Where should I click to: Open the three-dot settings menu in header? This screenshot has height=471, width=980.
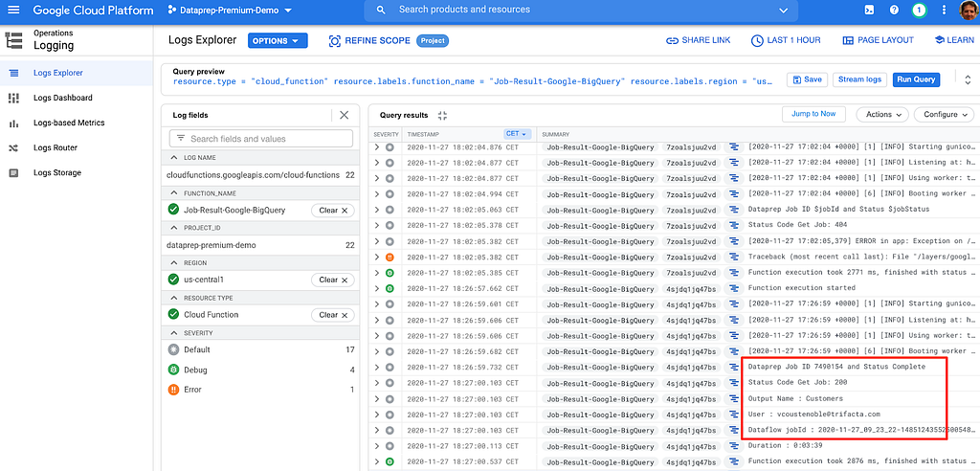point(945,10)
